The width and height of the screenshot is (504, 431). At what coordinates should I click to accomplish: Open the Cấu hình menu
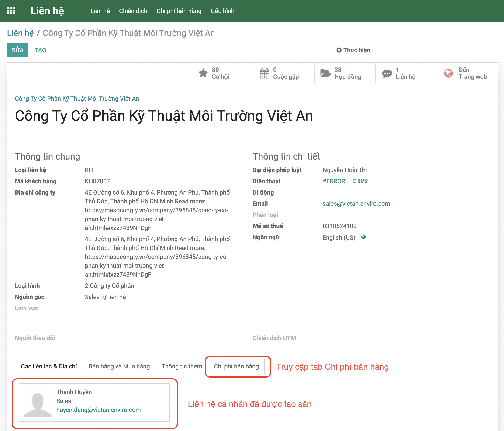tap(222, 11)
